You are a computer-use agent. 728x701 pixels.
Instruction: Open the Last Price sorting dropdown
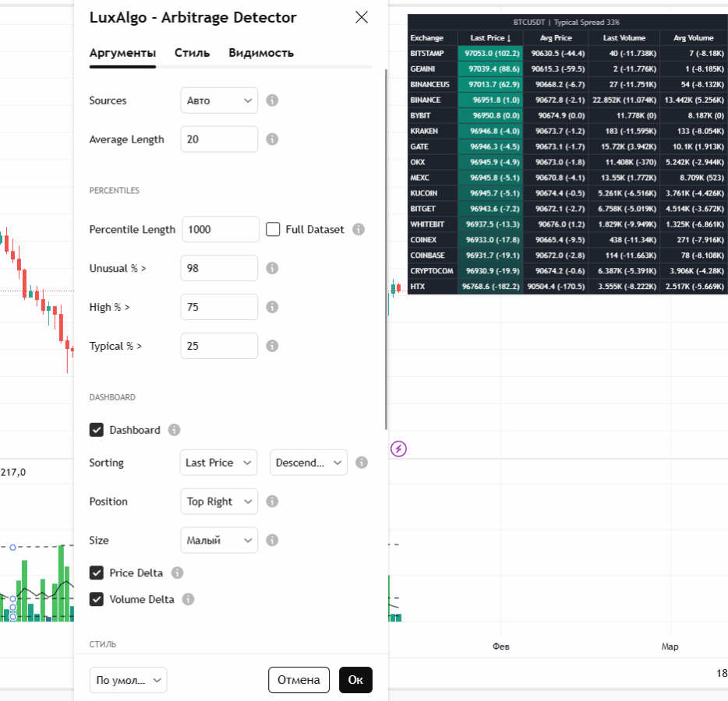(x=218, y=463)
